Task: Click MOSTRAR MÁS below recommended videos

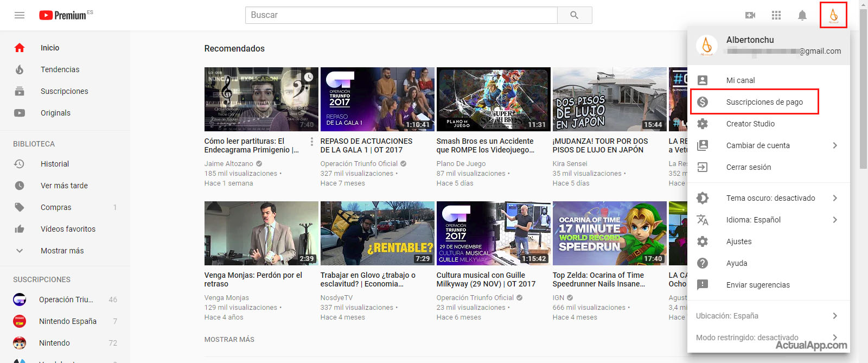Action: click(x=229, y=340)
